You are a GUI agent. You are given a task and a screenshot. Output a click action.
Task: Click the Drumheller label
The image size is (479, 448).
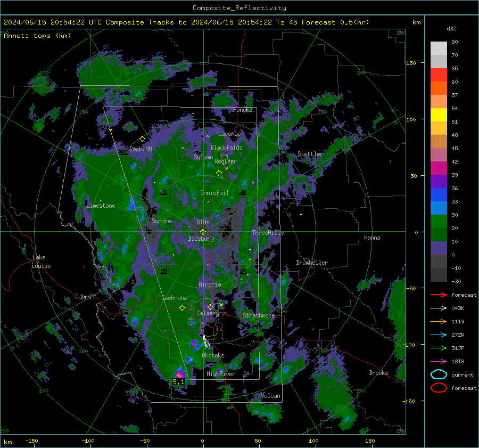(312, 263)
